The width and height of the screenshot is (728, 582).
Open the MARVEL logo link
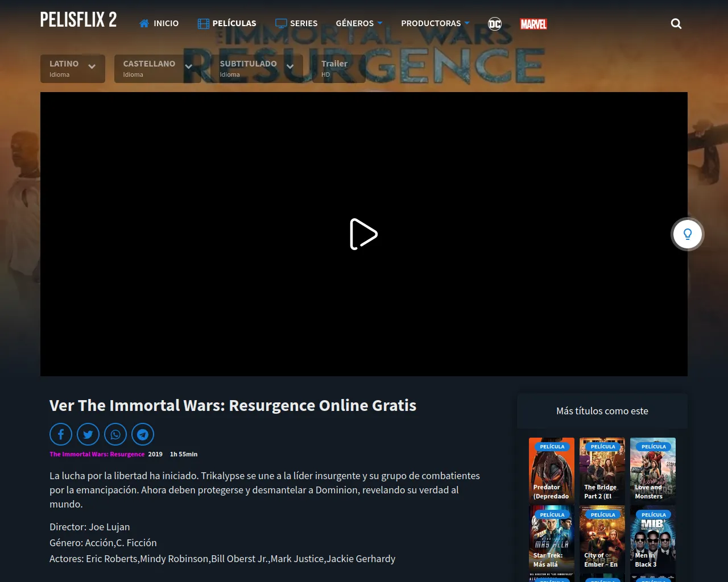coord(533,24)
